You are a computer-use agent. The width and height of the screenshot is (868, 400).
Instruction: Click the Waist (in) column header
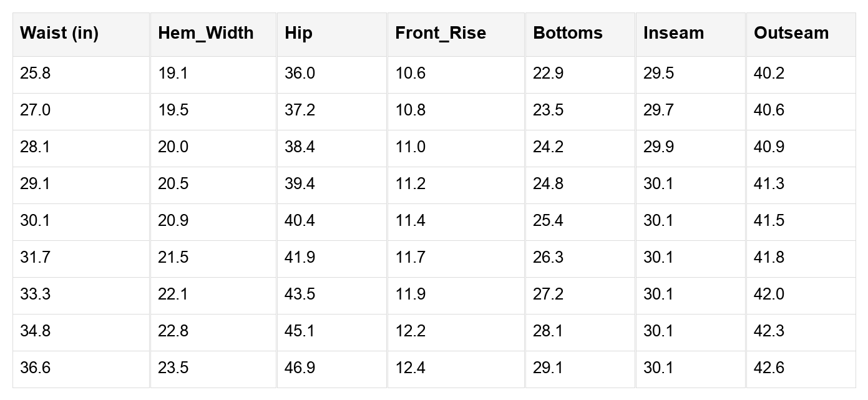[59, 33]
